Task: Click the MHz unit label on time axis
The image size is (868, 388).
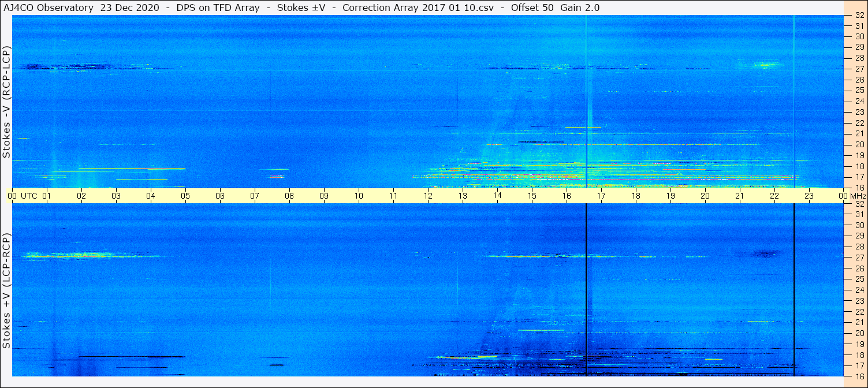Action: [x=858, y=196]
